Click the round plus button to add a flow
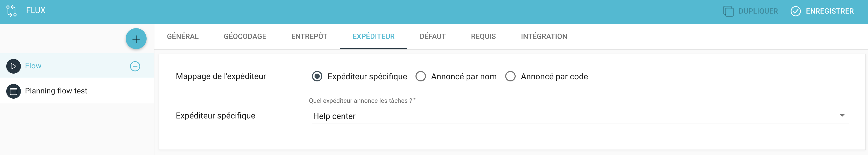The image size is (868, 155). pos(136,39)
